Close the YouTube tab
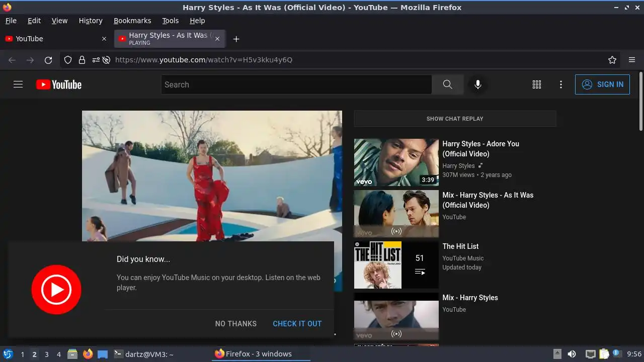 pyautogui.click(x=104, y=39)
